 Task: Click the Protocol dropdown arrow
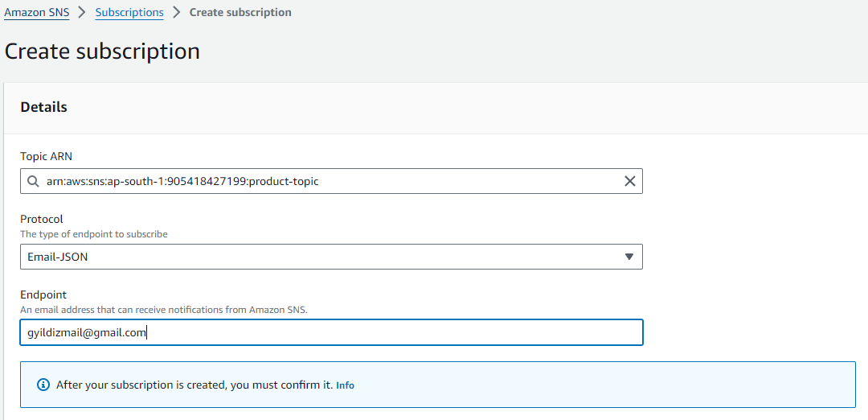click(628, 257)
